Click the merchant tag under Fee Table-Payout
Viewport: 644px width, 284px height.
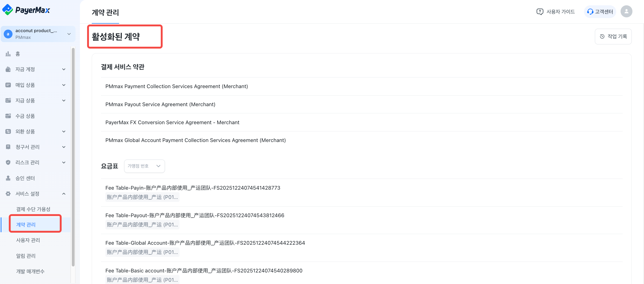(142, 224)
